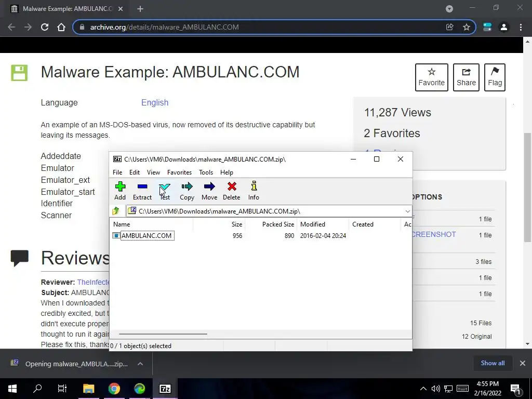Image resolution: width=532 pixels, height=399 pixels.
Task: Open the clock and date flyout
Action: (487, 389)
